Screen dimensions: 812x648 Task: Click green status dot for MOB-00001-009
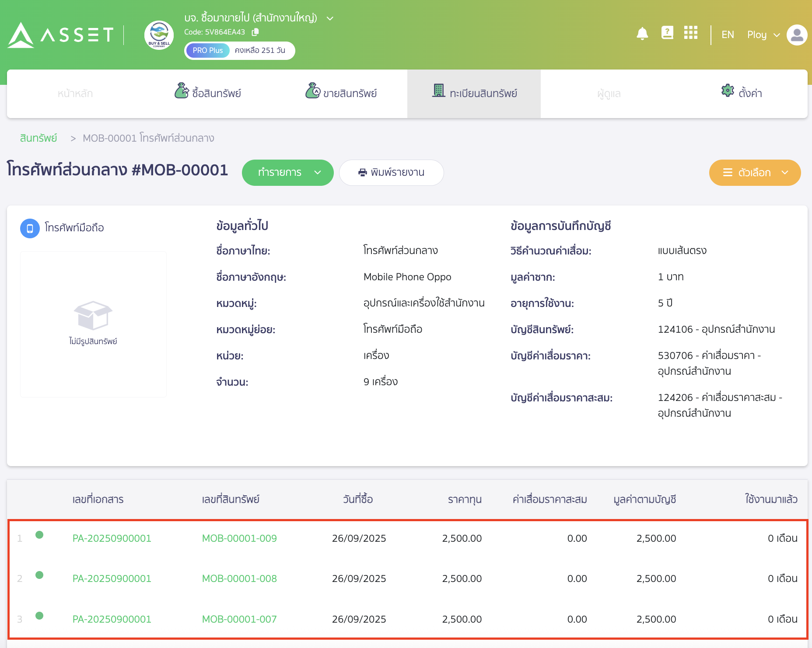[39, 535]
